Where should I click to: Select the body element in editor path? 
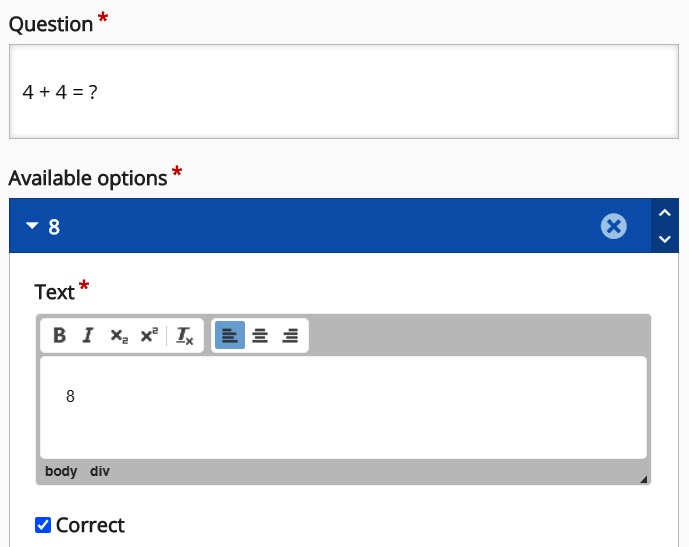pos(61,471)
